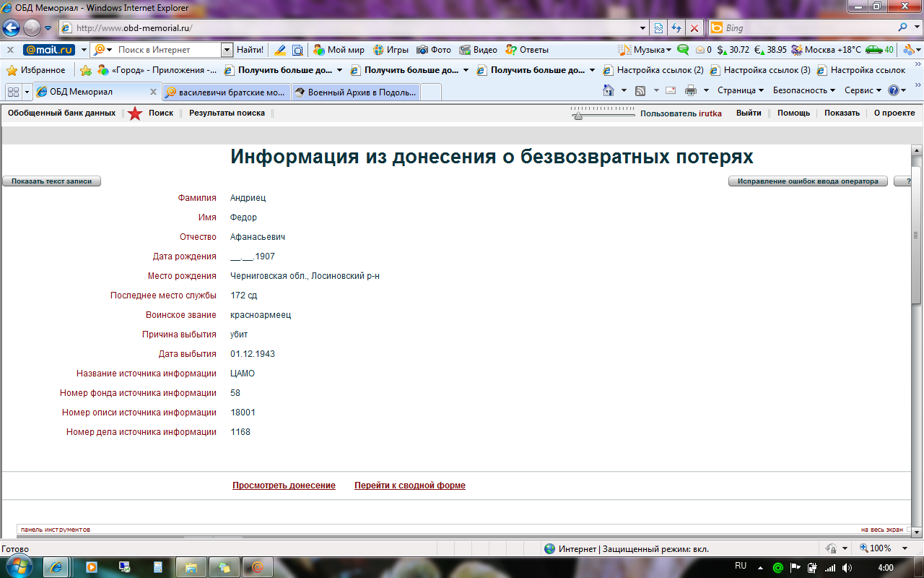Open the Moscow weather widget
The image size is (924, 578).
[x=826, y=50]
